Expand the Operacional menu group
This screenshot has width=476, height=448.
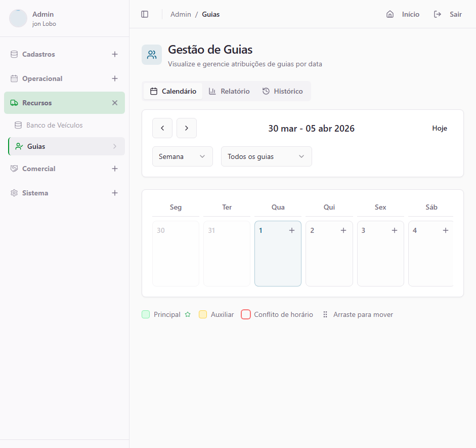click(115, 78)
